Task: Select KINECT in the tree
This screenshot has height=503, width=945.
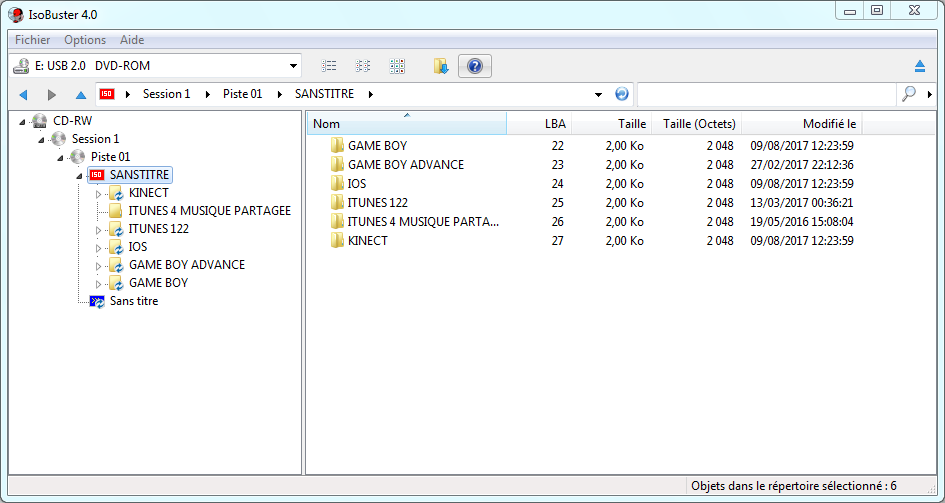Action: tap(148, 193)
